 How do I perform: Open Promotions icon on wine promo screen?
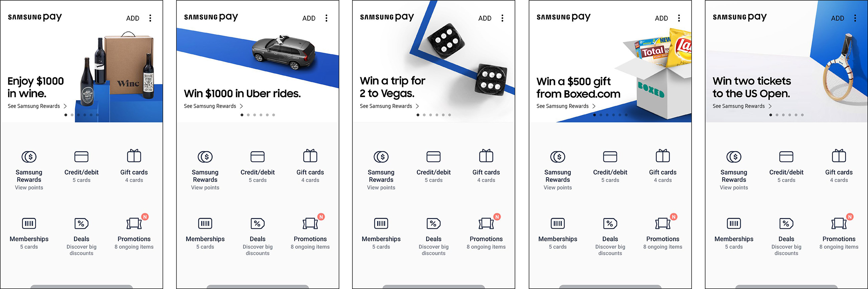(134, 223)
